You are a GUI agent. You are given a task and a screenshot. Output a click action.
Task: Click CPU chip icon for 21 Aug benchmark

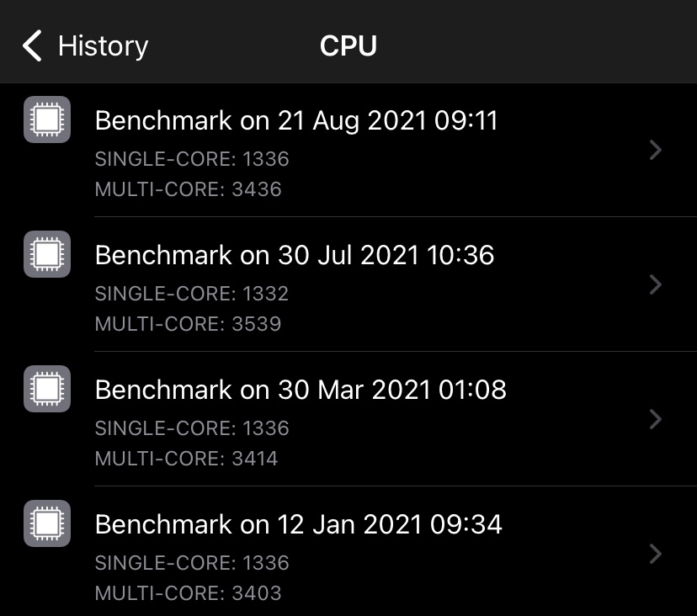(x=47, y=119)
